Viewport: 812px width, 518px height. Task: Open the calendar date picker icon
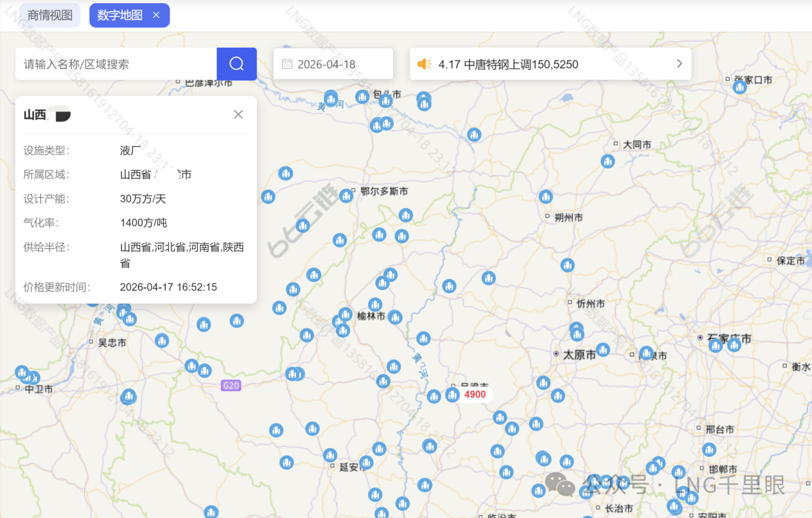[287, 64]
